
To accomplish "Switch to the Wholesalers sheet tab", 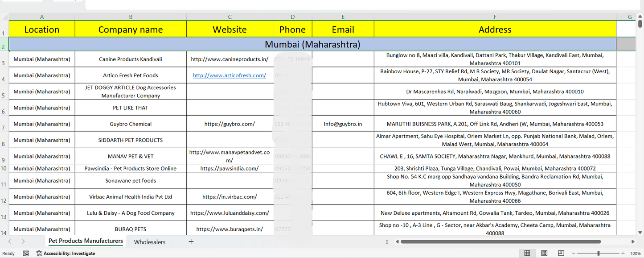I will [150, 242].
